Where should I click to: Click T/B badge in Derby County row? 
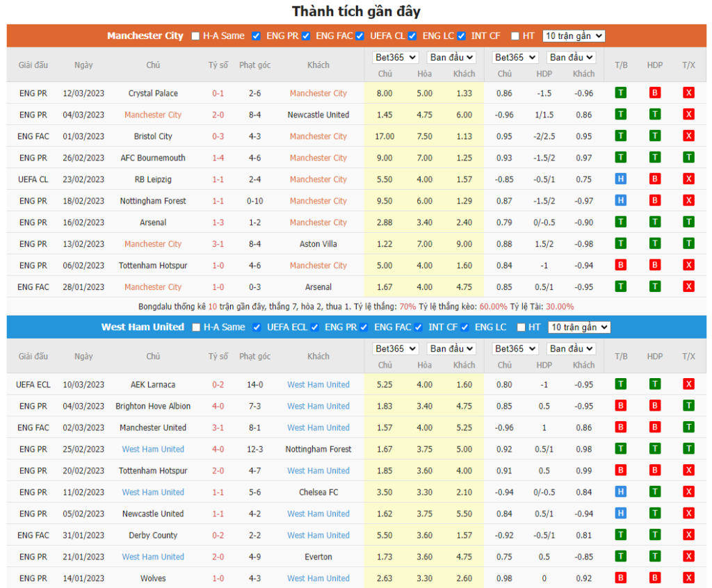coord(620,535)
